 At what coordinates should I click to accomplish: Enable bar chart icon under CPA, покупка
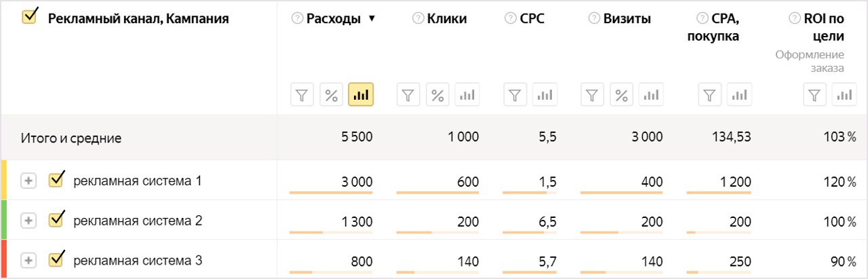pyautogui.click(x=739, y=95)
